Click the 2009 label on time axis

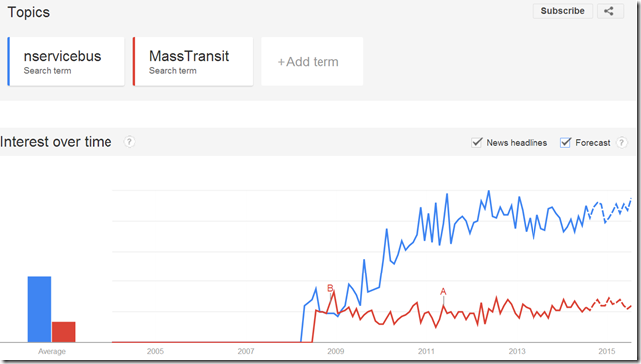[335, 351]
